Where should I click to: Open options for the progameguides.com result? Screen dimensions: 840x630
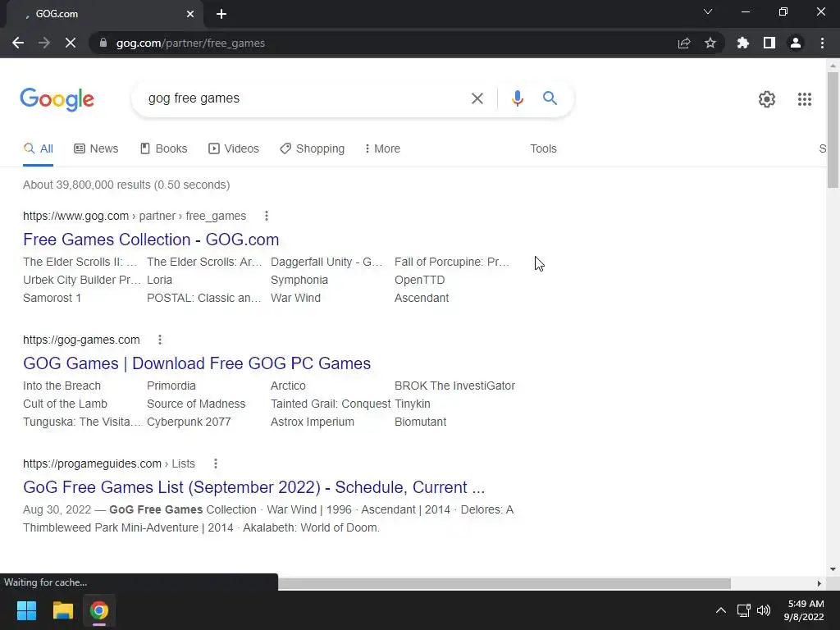tap(216, 464)
